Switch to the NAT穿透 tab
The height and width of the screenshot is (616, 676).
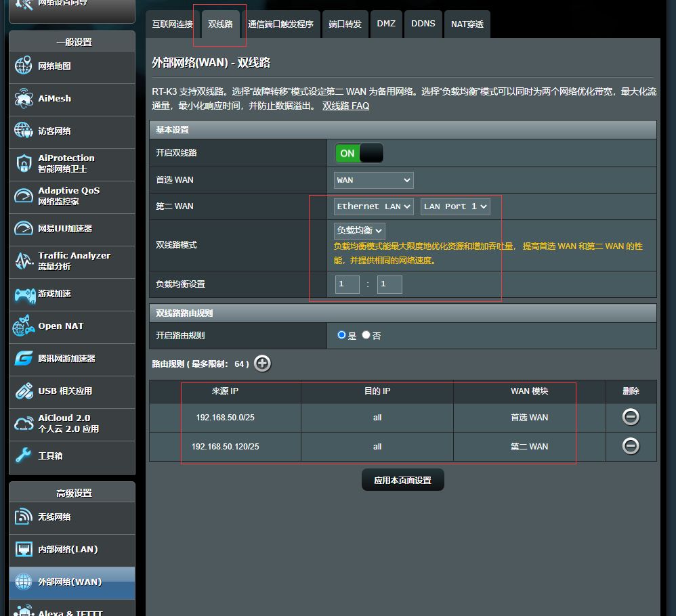[467, 24]
